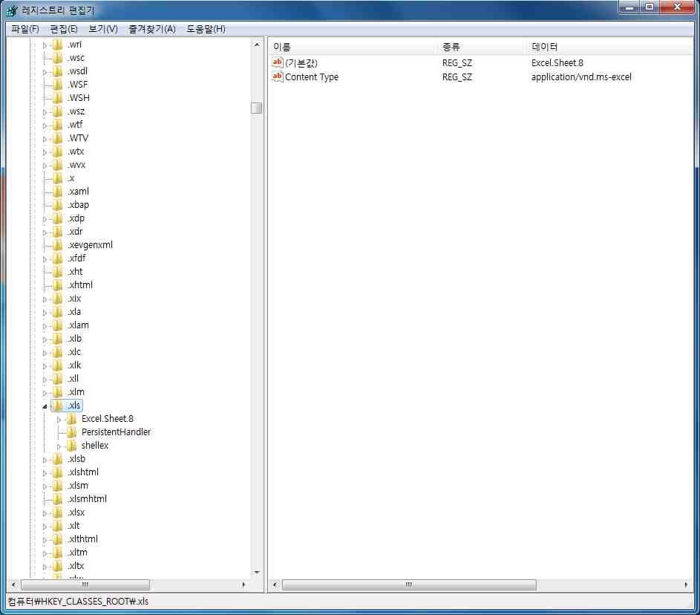Click the values pane scroll right arrow
The width and height of the screenshot is (700, 615).
686,585
